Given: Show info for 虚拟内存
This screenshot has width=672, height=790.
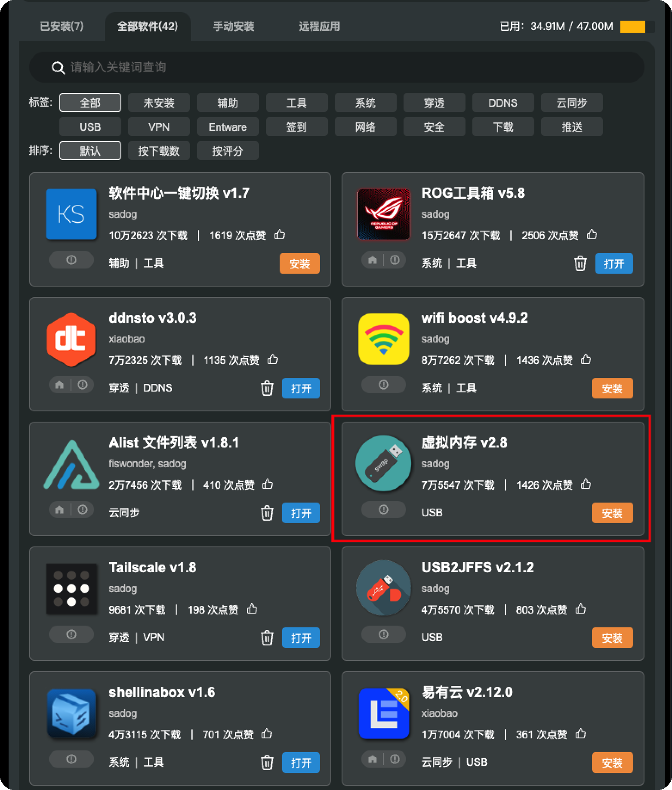Looking at the screenshot, I should (384, 509).
